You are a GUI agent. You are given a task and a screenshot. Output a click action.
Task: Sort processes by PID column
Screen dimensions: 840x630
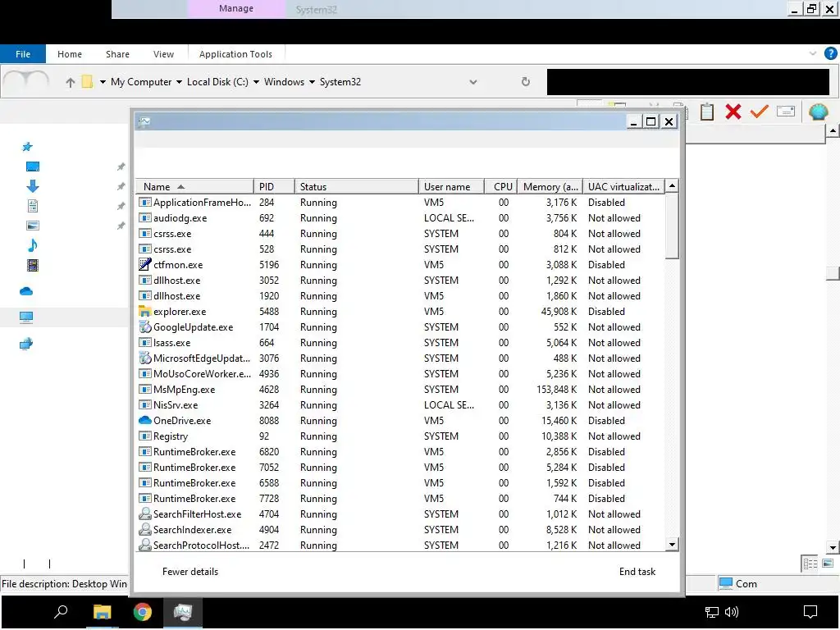[274, 186]
